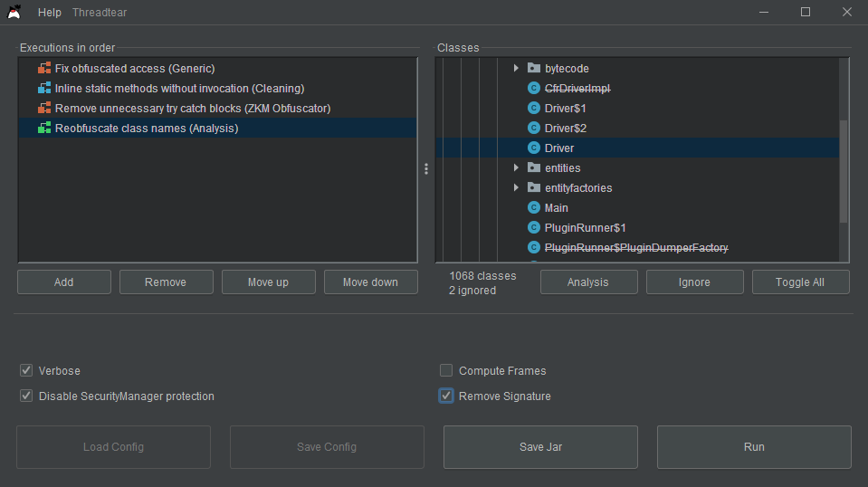Expand the entityfactories package node
The image size is (868, 487).
coord(516,187)
